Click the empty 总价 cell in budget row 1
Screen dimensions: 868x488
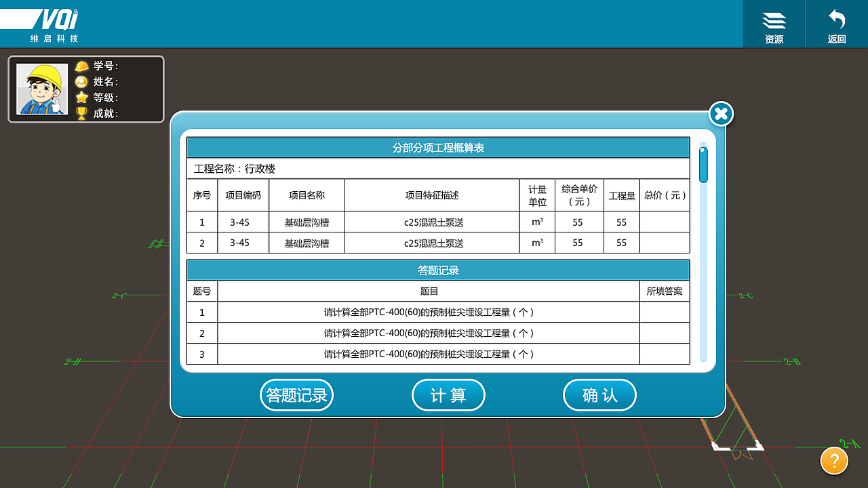point(665,222)
